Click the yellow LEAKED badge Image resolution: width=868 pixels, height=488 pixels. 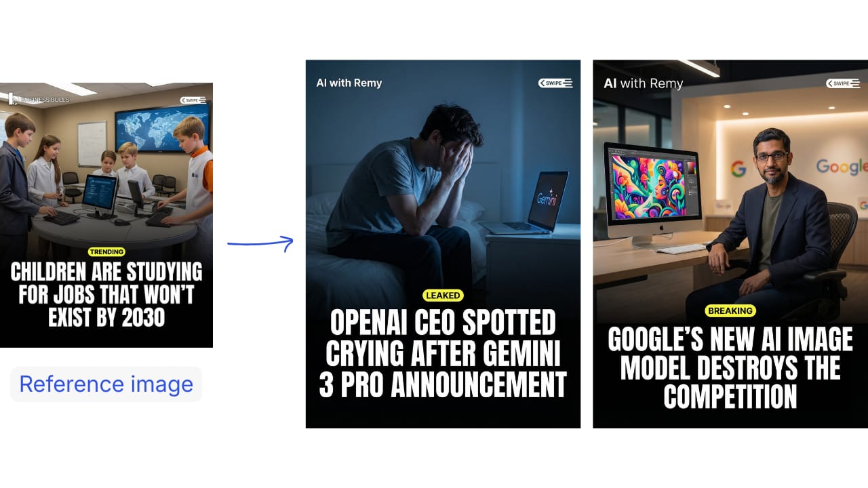coord(443,296)
